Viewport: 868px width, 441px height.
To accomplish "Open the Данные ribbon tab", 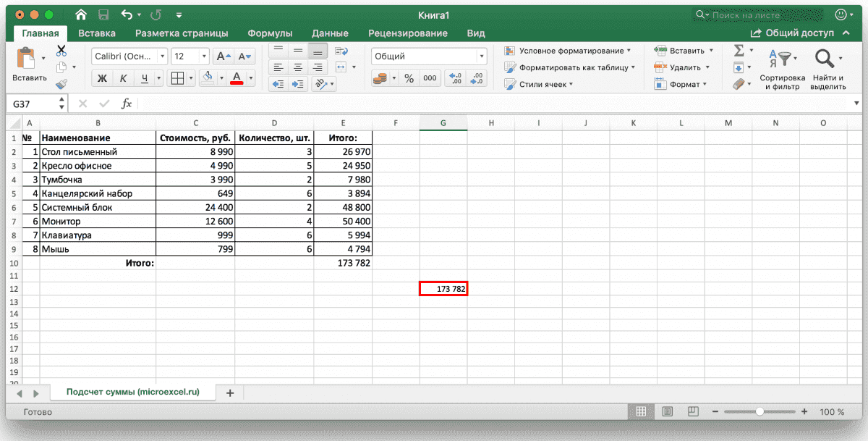I will [x=330, y=33].
